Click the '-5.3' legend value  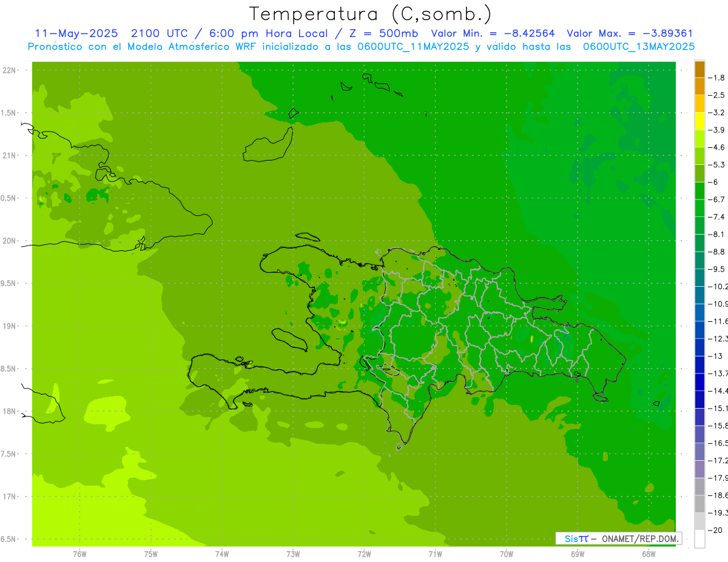[x=716, y=164]
